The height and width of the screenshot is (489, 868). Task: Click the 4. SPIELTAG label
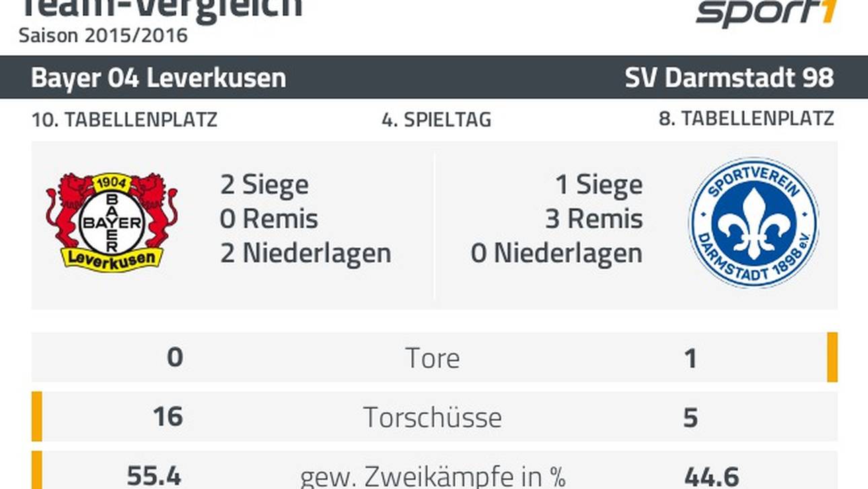click(x=436, y=120)
